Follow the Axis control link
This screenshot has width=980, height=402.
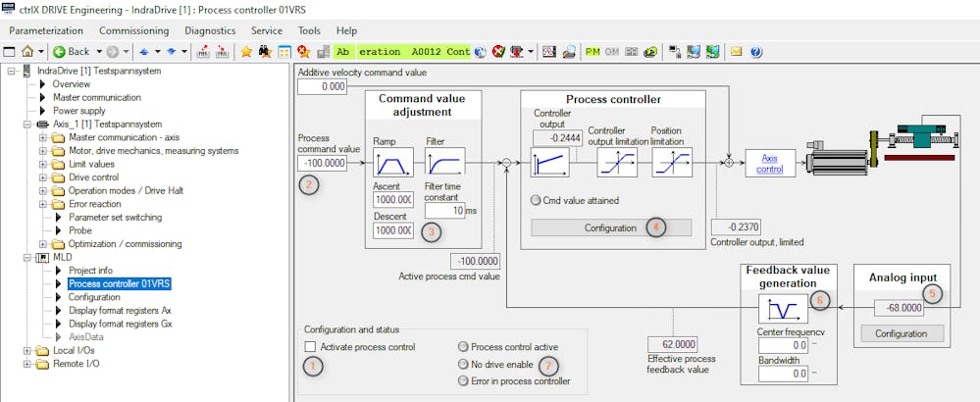768,163
